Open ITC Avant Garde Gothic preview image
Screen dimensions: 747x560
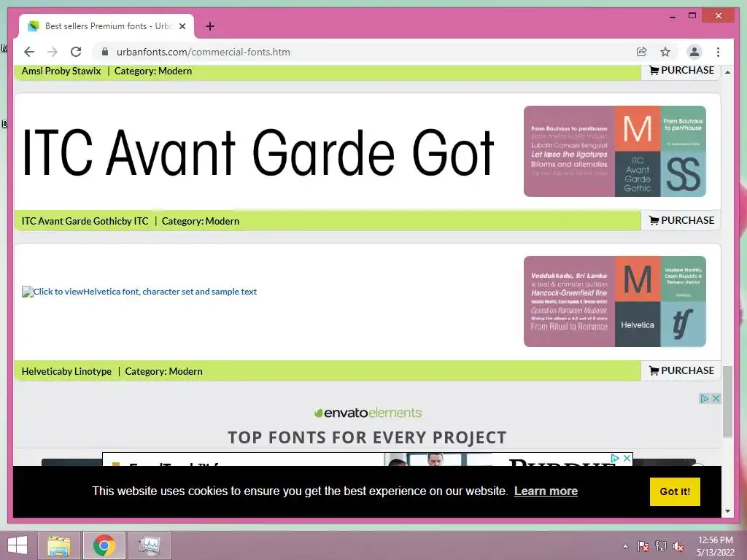tap(258, 152)
